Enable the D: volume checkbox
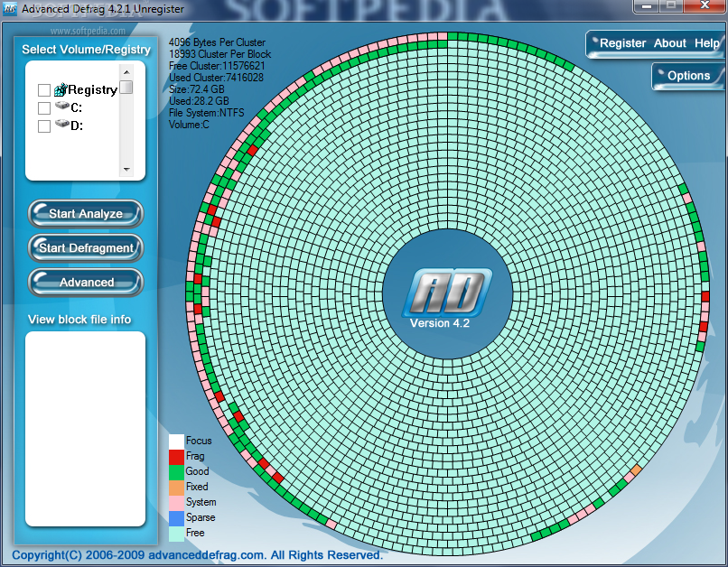728x567 pixels. [44, 126]
